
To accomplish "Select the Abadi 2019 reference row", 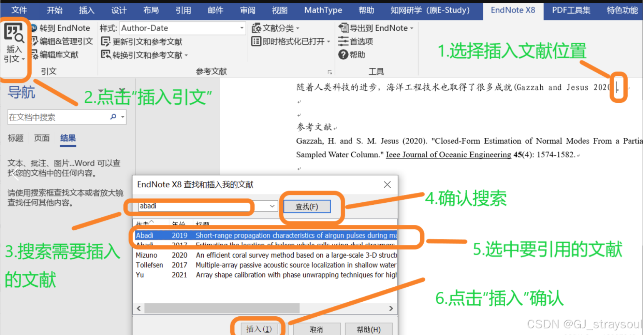I will pos(265,236).
